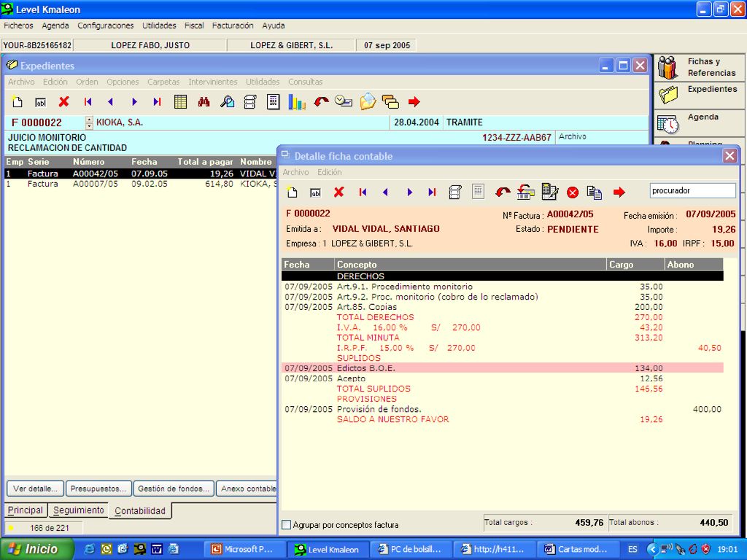The width and height of the screenshot is (747, 560).
Task: Go to next record in Detalle ficha contable
Action: click(409, 192)
